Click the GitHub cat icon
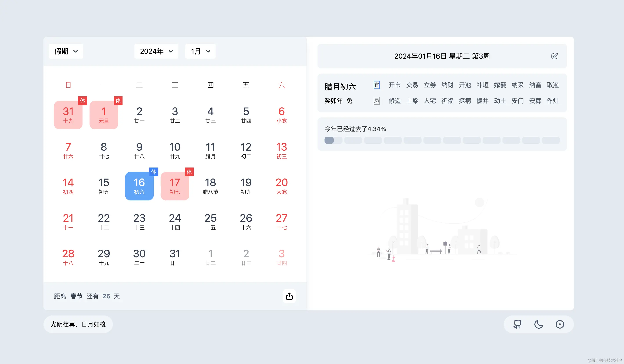Screen dimensions: 624x364 coord(517,324)
